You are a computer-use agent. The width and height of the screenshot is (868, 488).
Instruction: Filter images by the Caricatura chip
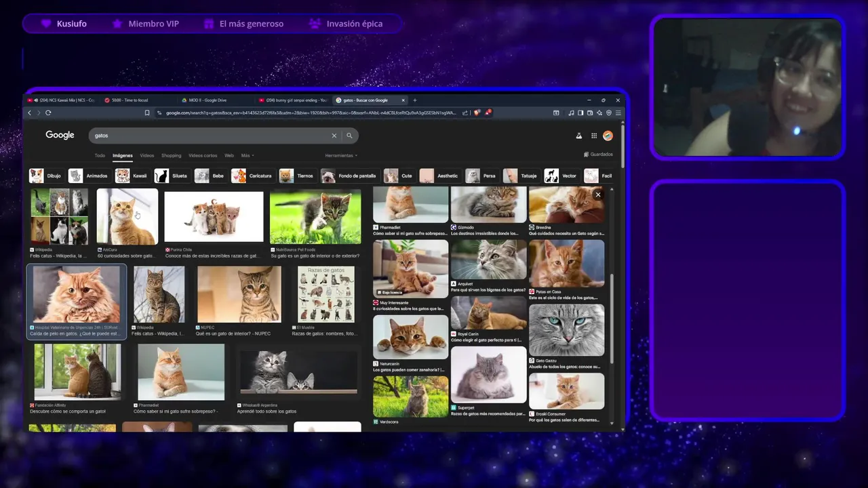click(x=252, y=176)
